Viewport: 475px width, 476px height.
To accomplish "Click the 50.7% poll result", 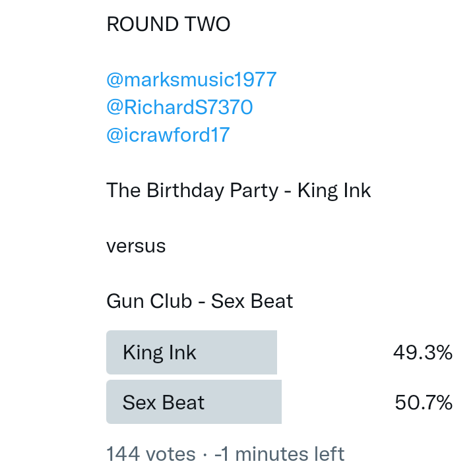I will tap(423, 402).
